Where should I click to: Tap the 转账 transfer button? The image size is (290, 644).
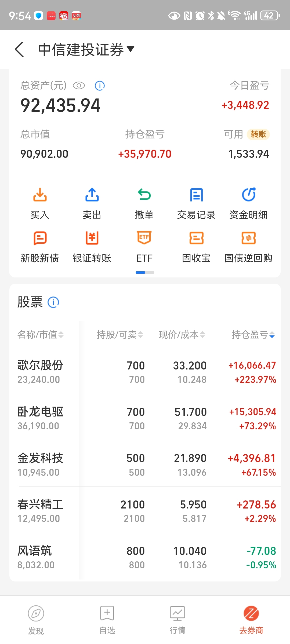(258, 134)
